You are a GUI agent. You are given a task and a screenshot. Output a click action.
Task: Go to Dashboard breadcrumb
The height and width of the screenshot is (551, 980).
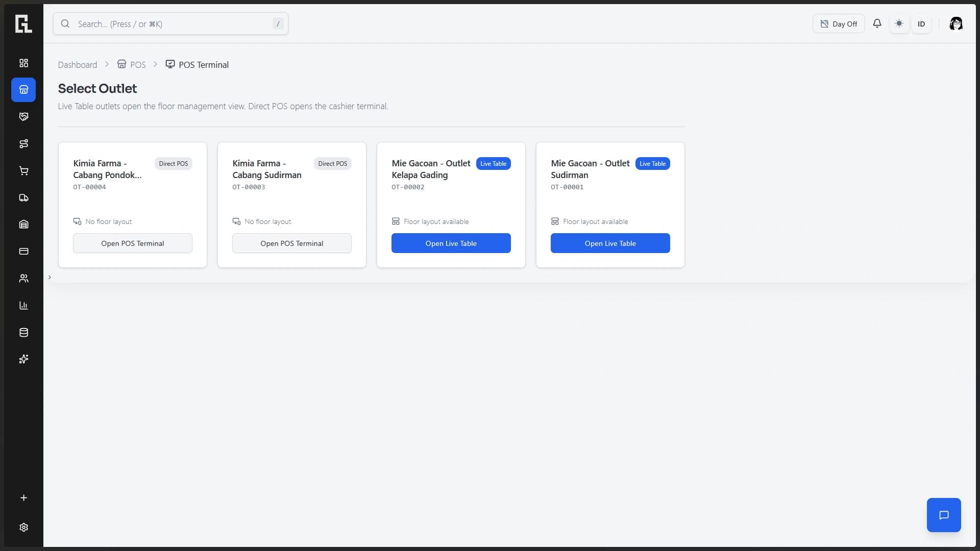78,65
